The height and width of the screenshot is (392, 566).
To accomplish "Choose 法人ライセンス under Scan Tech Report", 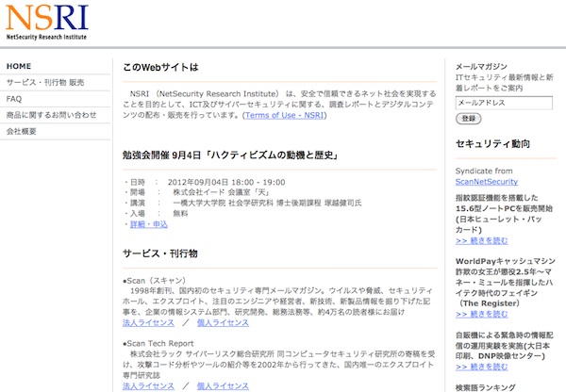I will [x=148, y=386].
